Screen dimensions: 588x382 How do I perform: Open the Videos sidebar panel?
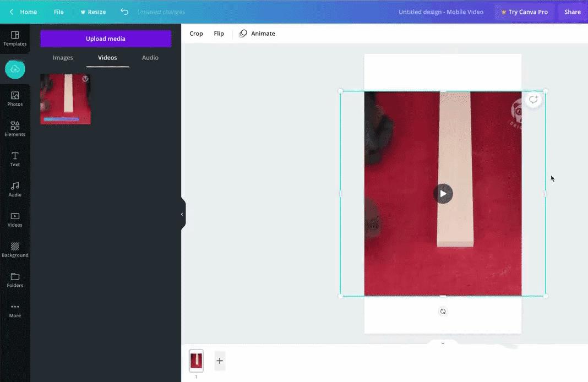(x=15, y=220)
